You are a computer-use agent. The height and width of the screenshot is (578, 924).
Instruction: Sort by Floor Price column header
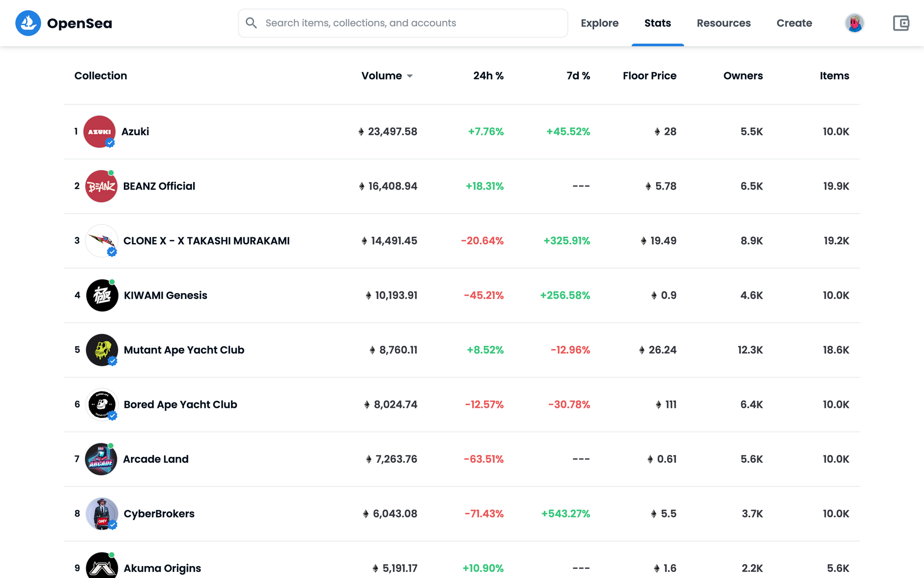tap(649, 76)
